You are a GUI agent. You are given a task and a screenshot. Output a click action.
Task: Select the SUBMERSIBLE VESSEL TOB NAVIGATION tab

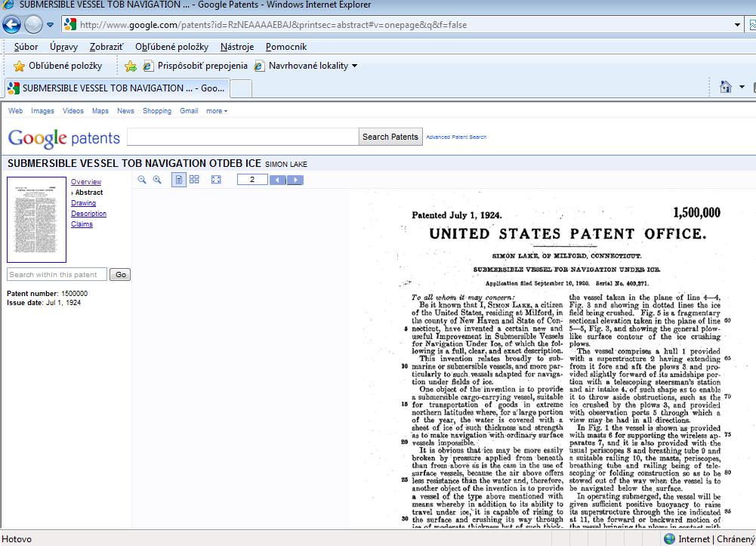pos(116,88)
